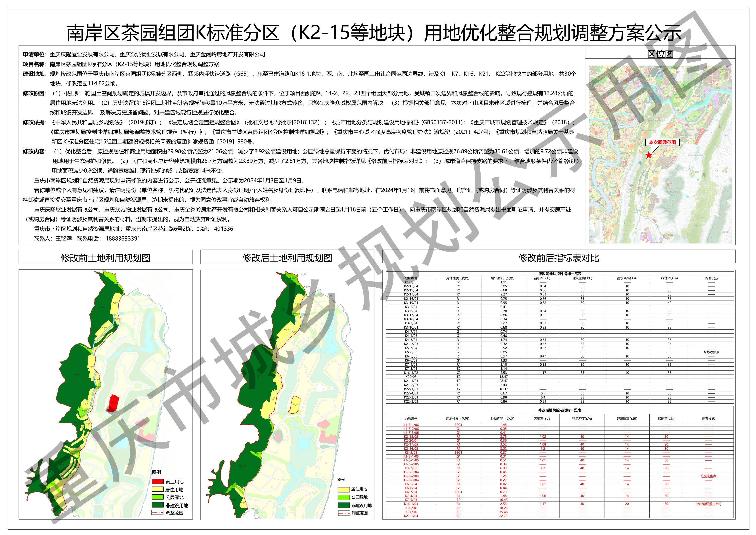
Task: Click parcel K2-15/04 in the before table
Action: pyautogui.click(x=411, y=286)
